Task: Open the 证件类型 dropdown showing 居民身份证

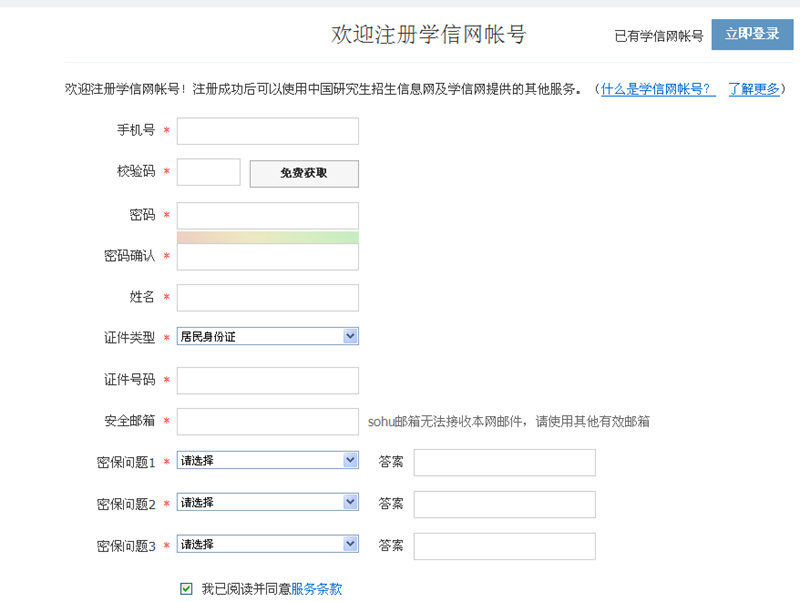Action: 267,337
